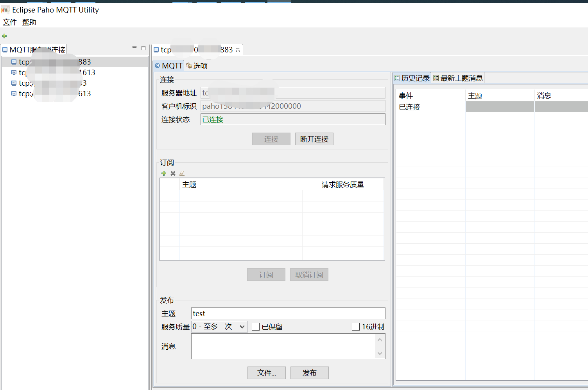This screenshot has height=390, width=588.
Task: Open the 服务质量 QoS dropdown
Action: point(219,327)
